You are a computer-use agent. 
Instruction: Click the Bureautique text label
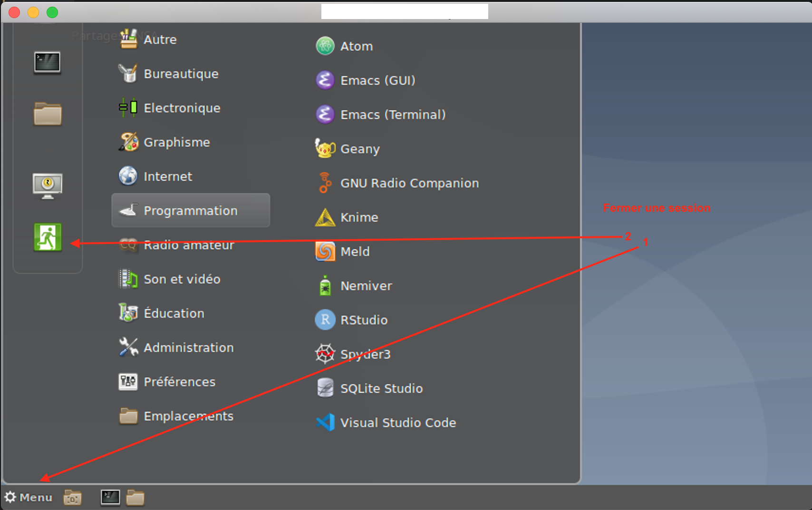(181, 74)
